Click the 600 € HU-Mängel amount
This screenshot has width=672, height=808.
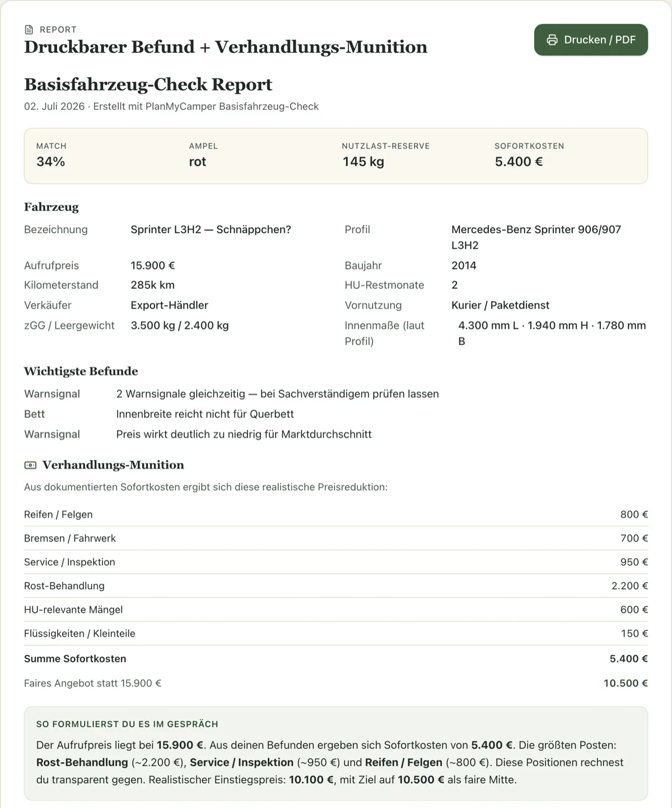point(634,610)
